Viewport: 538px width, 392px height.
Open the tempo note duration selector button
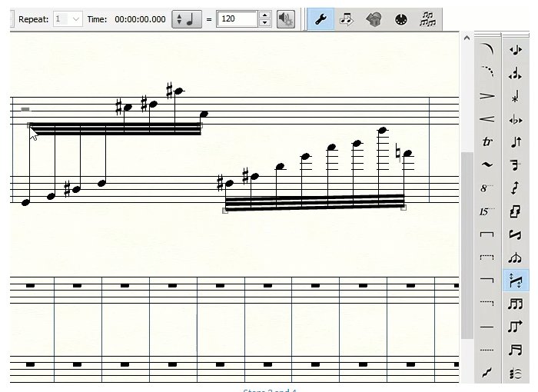pyautogui.click(x=186, y=19)
